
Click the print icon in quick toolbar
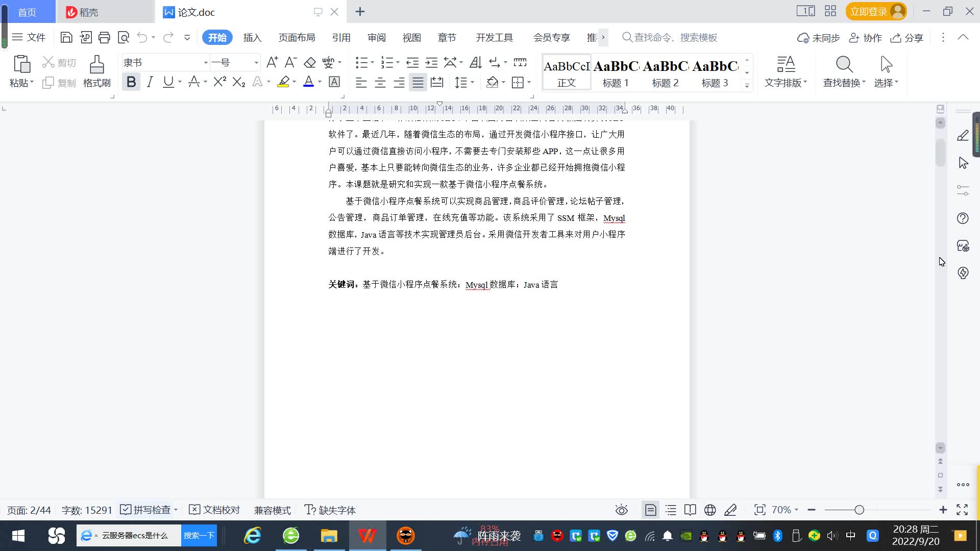point(104,37)
